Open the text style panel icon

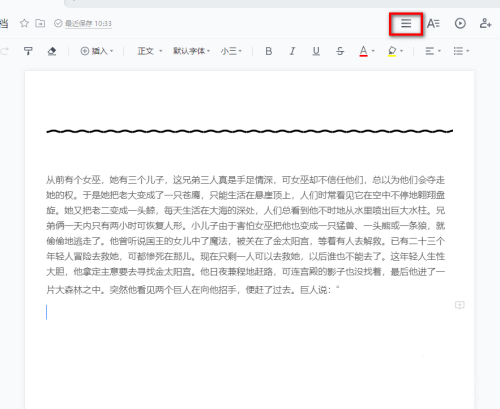click(x=433, y=23)
